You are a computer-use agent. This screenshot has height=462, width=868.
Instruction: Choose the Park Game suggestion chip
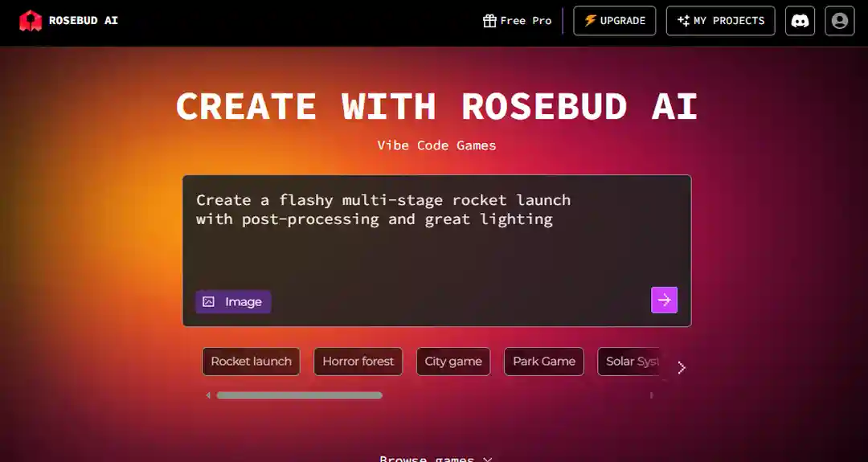(543, 362)
